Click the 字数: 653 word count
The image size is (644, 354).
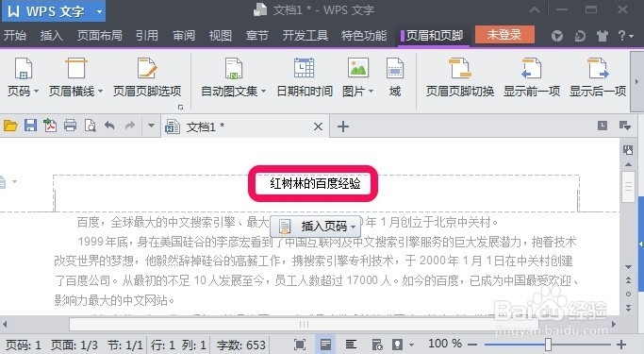coord(241,345)
